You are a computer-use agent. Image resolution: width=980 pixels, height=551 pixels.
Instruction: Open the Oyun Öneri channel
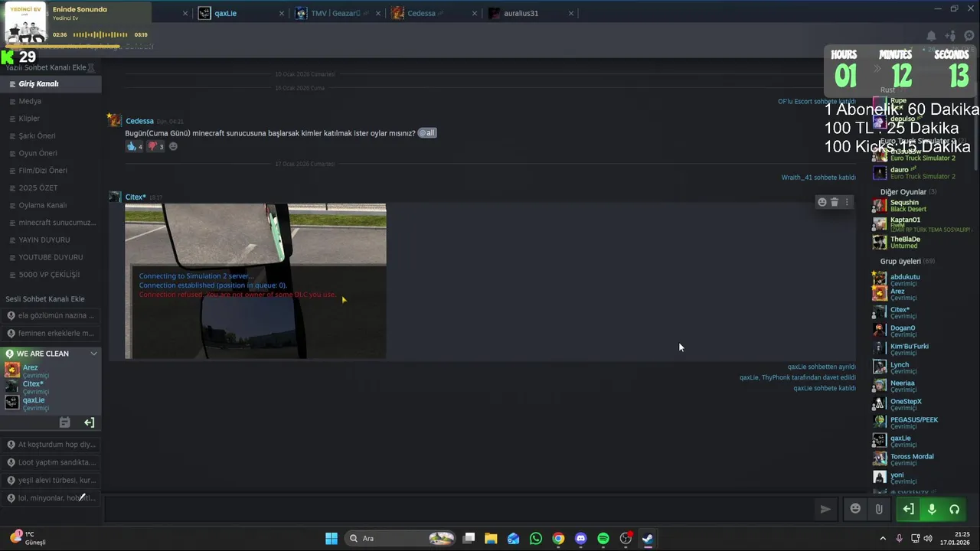point(51,153)
